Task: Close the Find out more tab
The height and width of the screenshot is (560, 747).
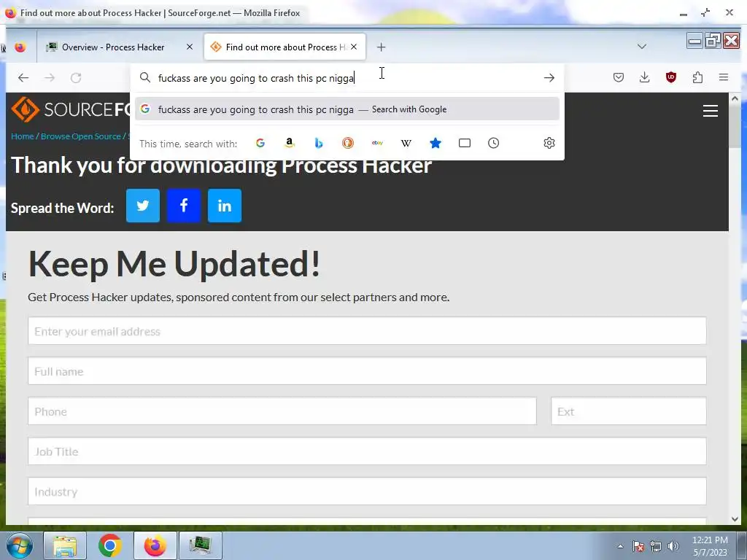Action: (x=354, y=47)
